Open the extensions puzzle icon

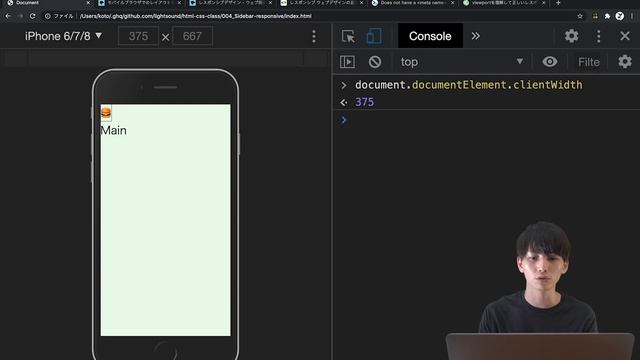[607, 16]
